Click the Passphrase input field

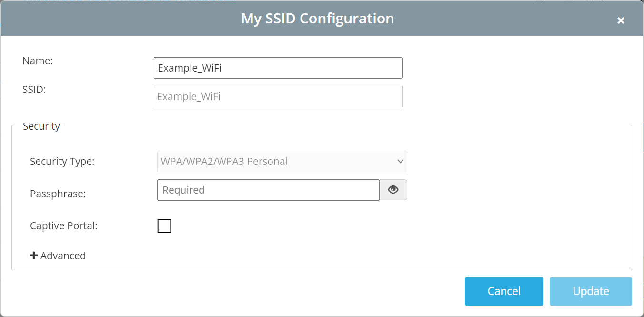(268, 190)
